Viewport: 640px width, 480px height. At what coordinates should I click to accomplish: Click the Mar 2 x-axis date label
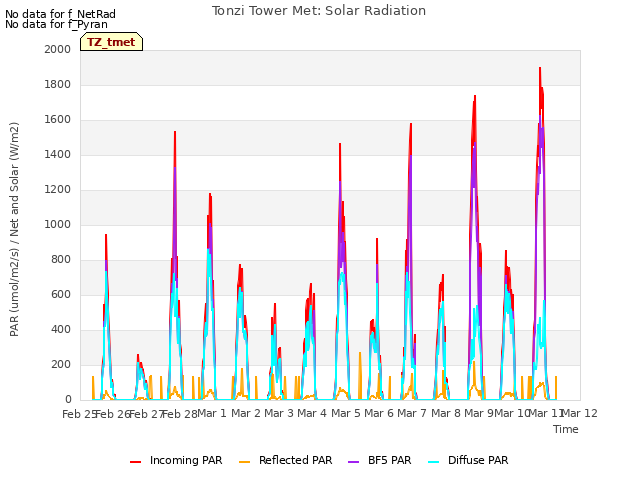[x=246, y=413]
